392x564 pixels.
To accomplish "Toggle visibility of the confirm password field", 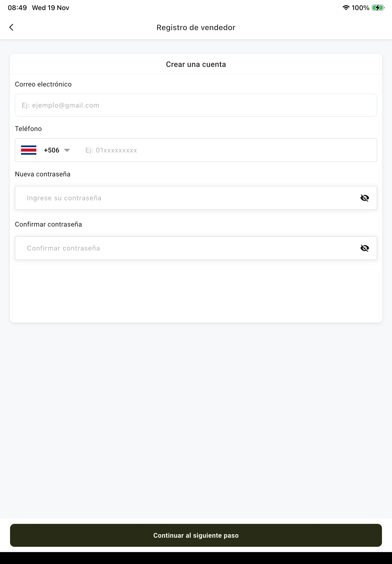I will pyautogui.click(x=365, y=248).
